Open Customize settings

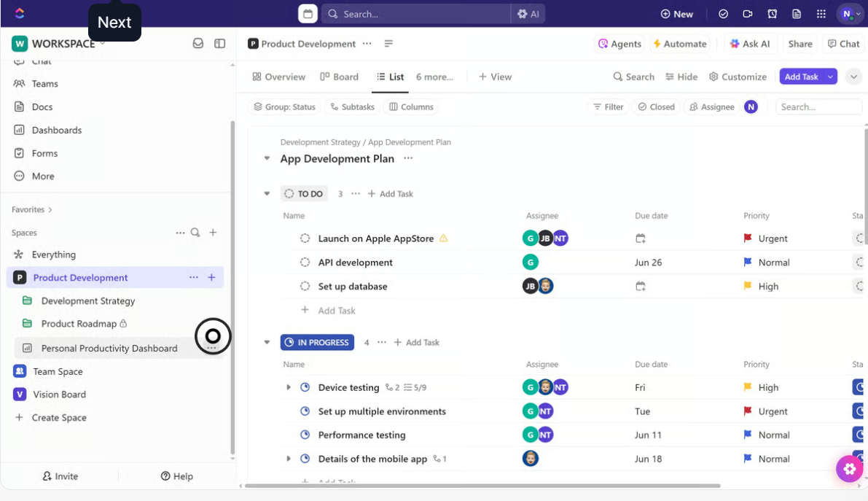(738, 77)
